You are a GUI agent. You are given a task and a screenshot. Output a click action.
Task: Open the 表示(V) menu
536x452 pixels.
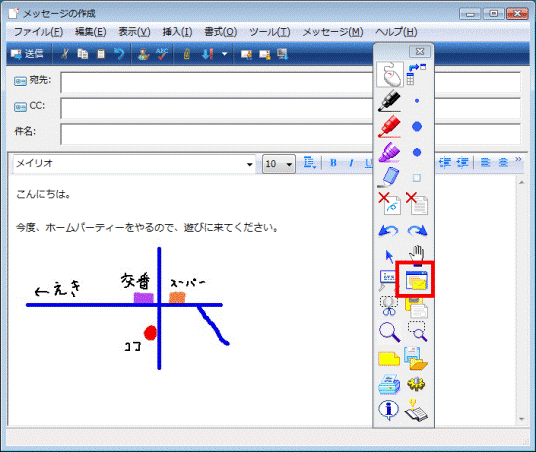(134, 32)
